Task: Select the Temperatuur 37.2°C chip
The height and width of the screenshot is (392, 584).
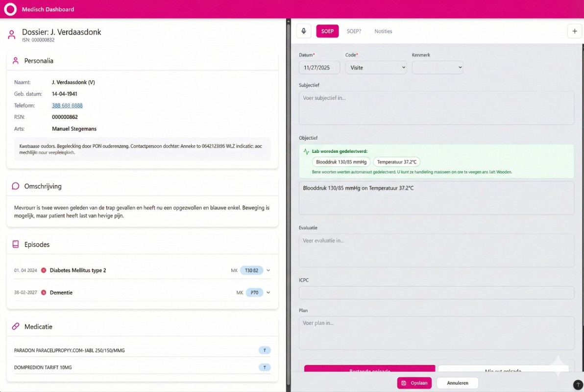Action: pyautogui.click(x=396, y=162)
